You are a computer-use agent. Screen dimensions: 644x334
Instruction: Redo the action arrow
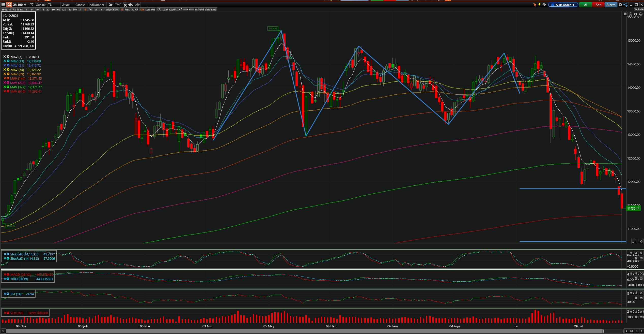(137, 5)
